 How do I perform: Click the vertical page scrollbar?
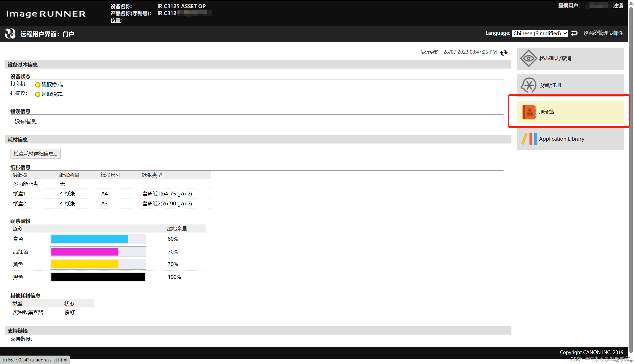(631, 179)
